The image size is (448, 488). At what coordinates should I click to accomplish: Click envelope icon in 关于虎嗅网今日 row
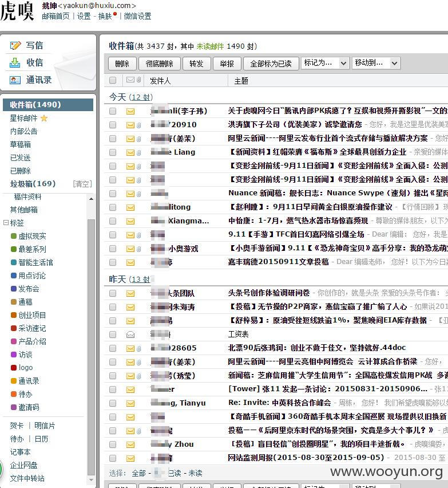click(130, 112)
